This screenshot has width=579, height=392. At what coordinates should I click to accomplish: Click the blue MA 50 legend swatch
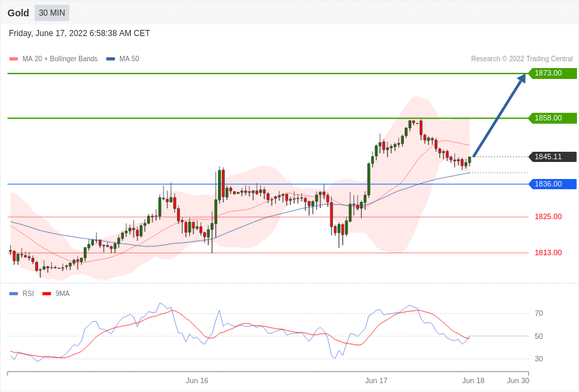click(110, 59)
